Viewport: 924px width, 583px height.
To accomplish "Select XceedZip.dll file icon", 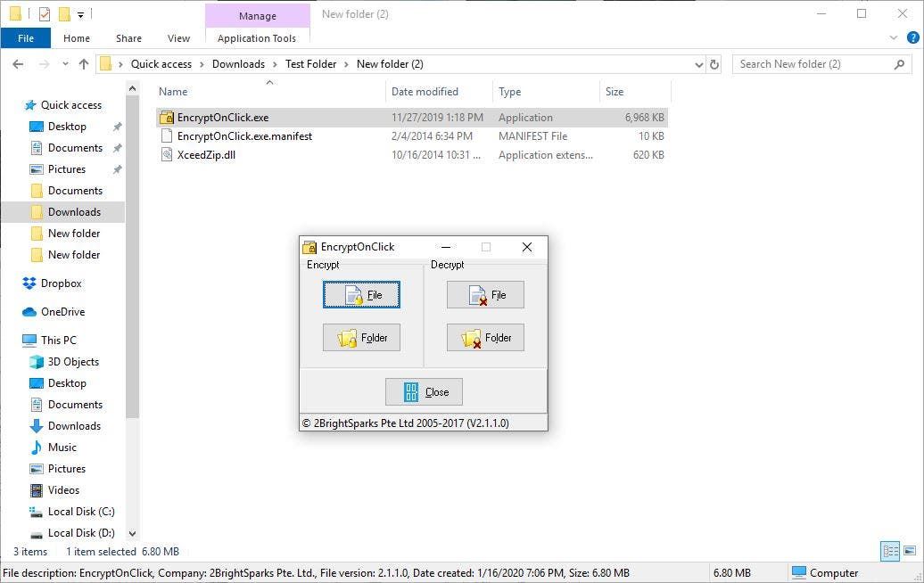I will [x=167, y=155].
